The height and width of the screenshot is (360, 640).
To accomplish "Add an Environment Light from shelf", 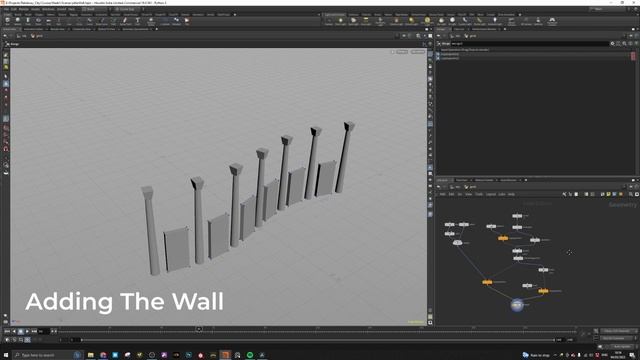I will click(427, 22).
